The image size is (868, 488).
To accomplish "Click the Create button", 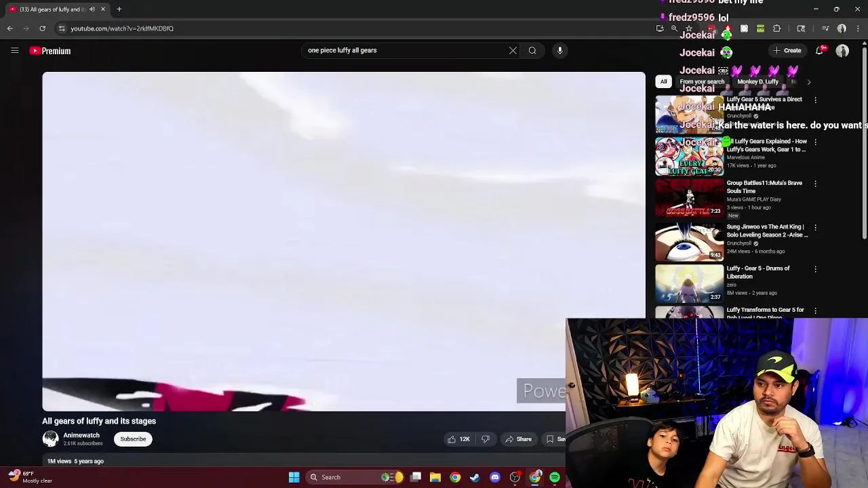I will coord(787,51).
